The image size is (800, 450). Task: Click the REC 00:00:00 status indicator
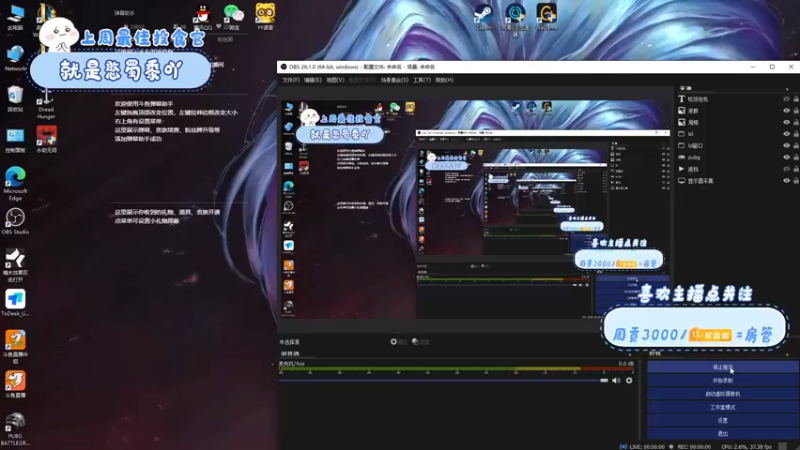690,446
